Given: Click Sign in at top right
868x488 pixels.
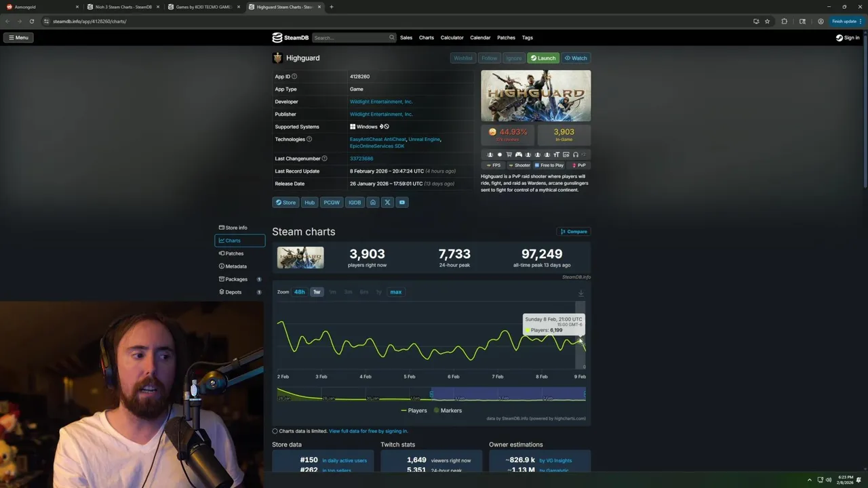Looking at the screenshot, I should coord(848,38).
